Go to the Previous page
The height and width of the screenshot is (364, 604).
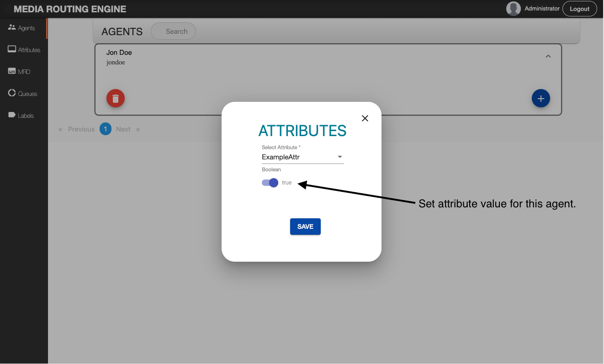(x=81, y=129)
